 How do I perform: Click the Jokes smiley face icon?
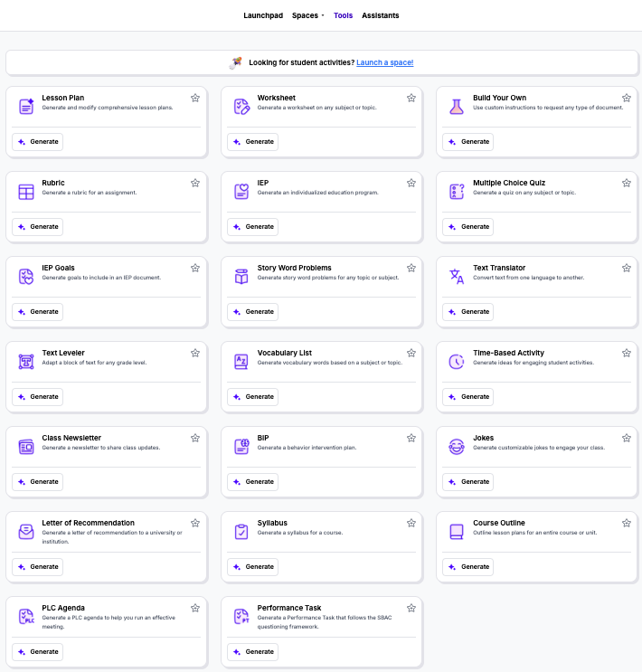457,447
